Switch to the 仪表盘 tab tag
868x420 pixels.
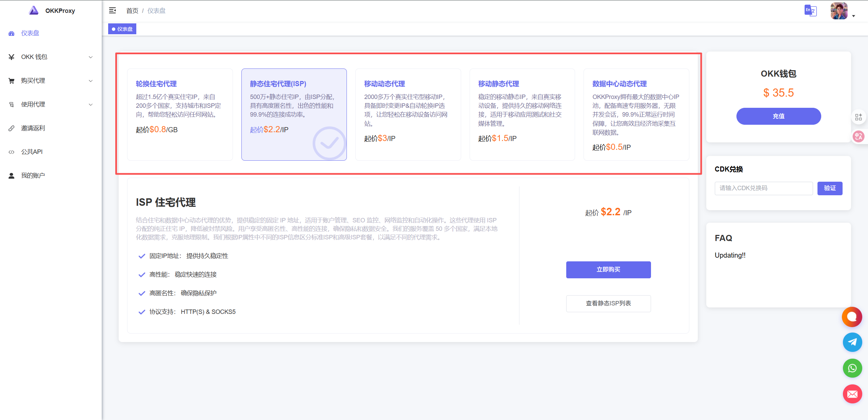tap(122, 29)
